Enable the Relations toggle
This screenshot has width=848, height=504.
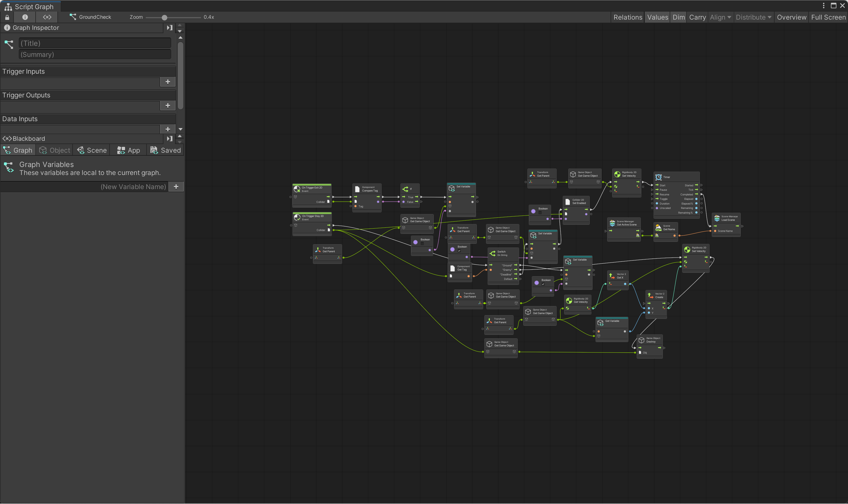[x=628, y=17]
